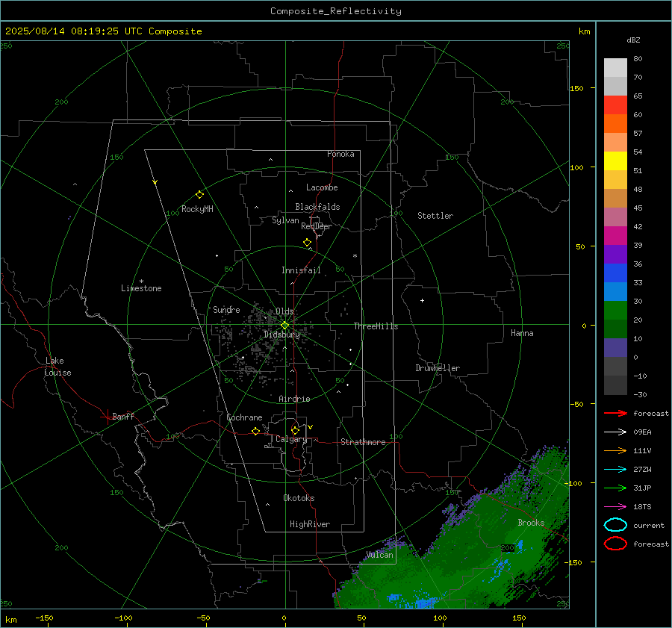Viewport: 672px width, 628px height.
Task: Click the Okotoks label
Action: (299, 497)
